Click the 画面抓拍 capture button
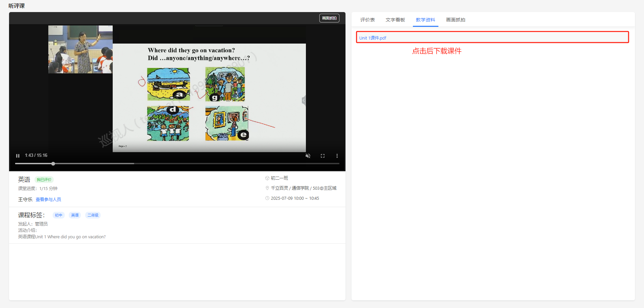Viewport: 644px width, 308px height. pyautogui.click(x=329, y=18)
